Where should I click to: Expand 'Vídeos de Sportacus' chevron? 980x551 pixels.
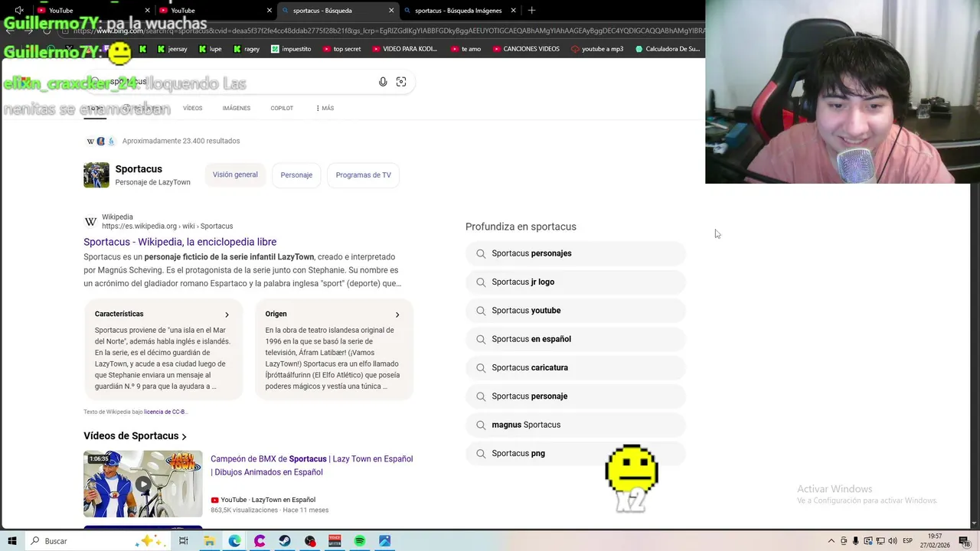(185, 437)
